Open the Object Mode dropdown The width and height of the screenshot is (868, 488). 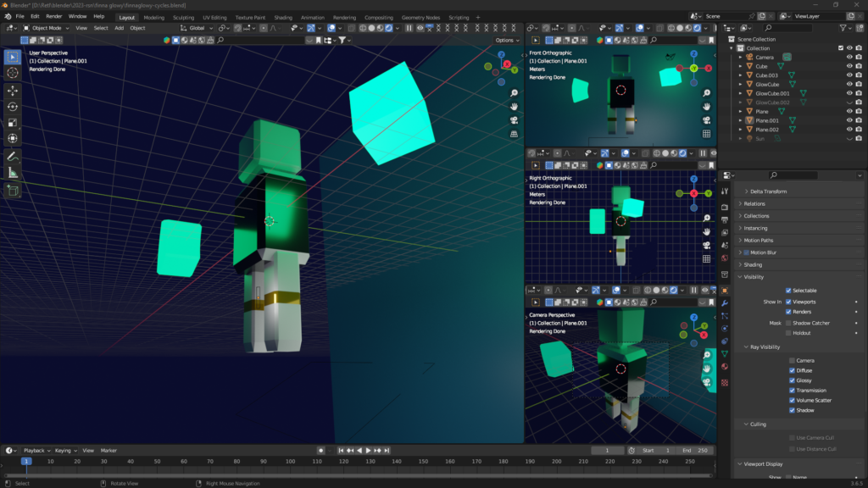[49, 28]
